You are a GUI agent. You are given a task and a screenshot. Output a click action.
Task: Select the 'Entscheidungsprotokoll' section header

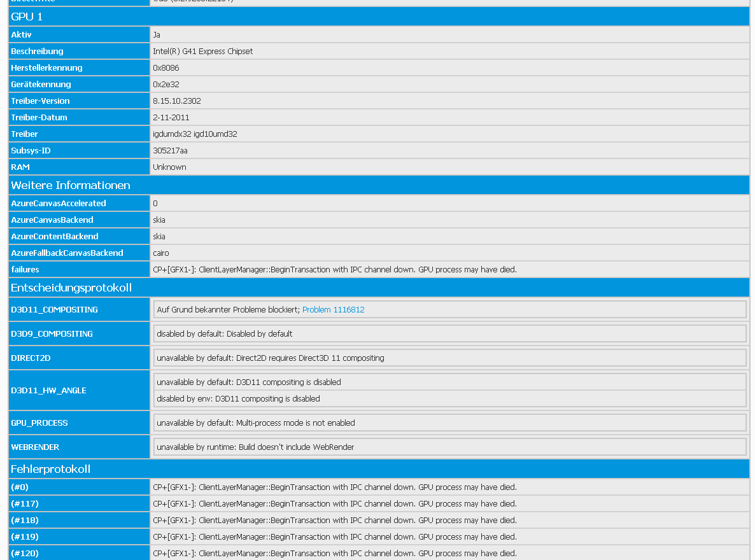379,288
